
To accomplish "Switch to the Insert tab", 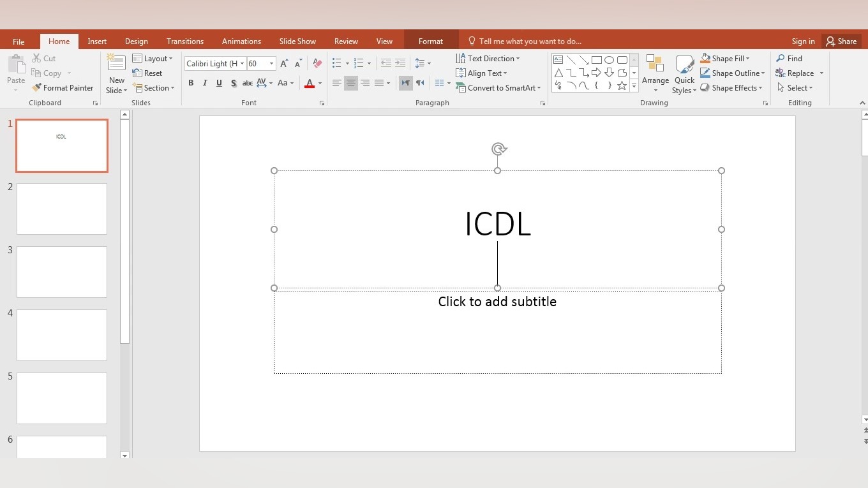I will point(97,41).
